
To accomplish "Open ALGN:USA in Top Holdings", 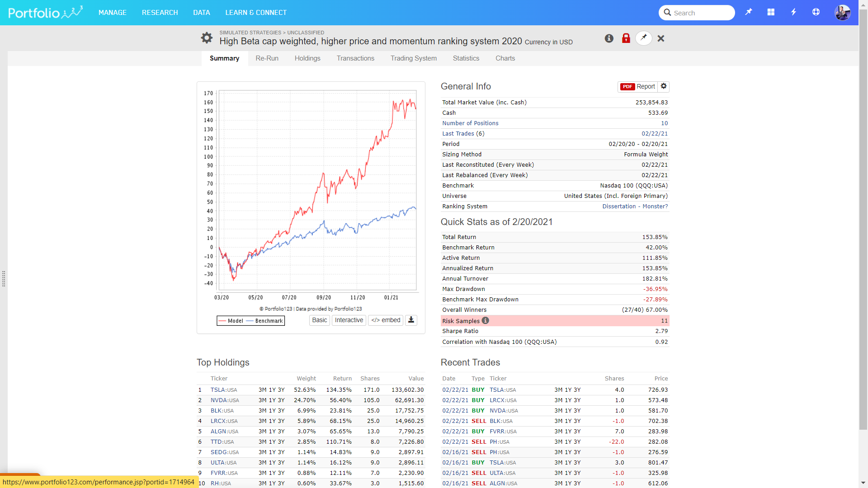I will click(x=224, y=431).
